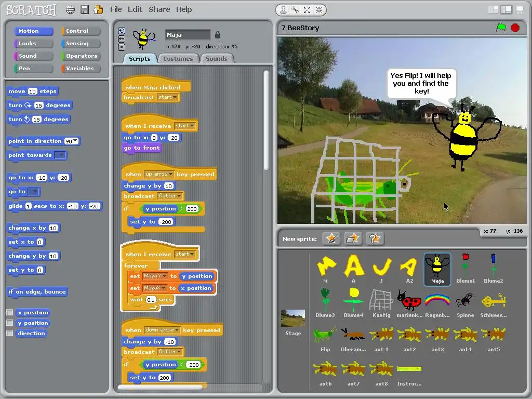
Task: Click the scripts area horizontal scrollbar
Action: point(159,387)
